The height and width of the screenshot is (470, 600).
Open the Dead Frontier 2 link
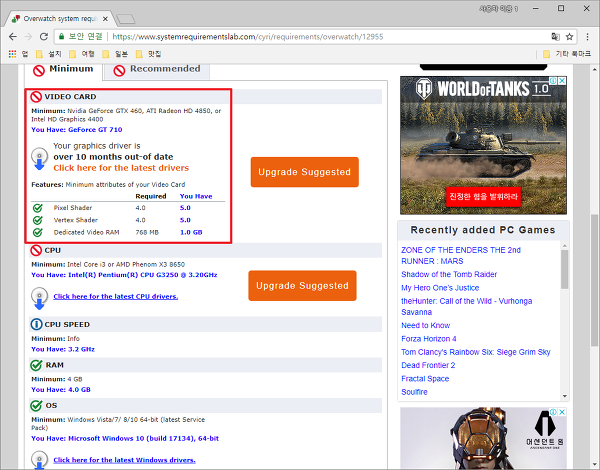[428, 365]
